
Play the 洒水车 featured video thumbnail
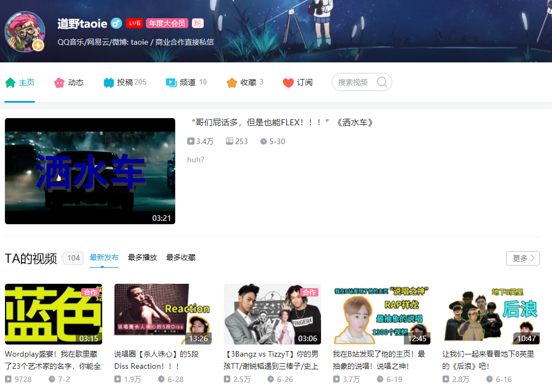click(x=90, y=171)
